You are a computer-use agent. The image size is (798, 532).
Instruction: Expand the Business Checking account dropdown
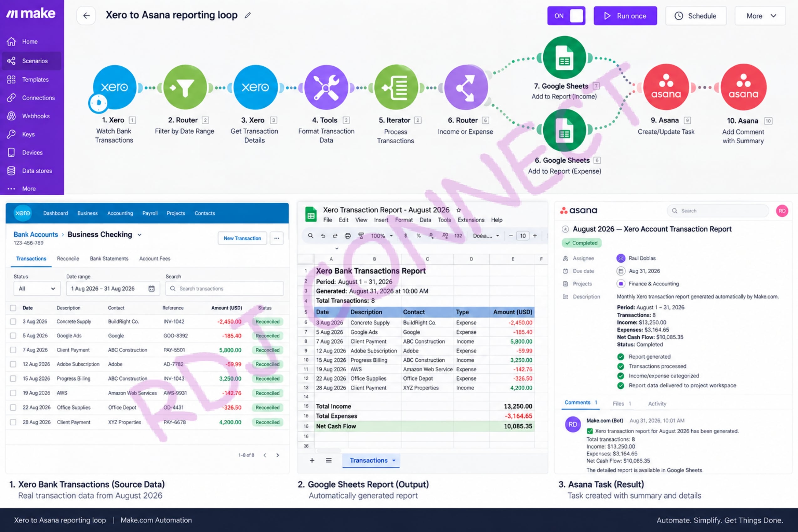pyautogui.click(x=140, y=235)
